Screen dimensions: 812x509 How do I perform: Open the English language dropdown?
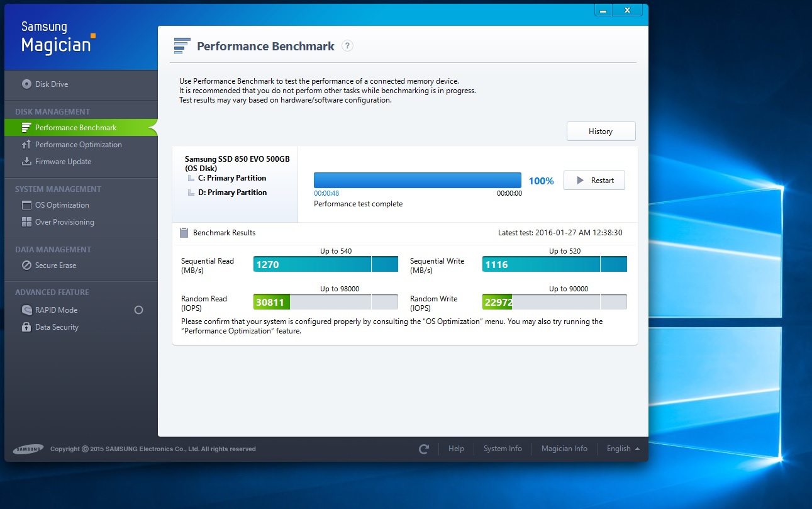click(623, 449)
